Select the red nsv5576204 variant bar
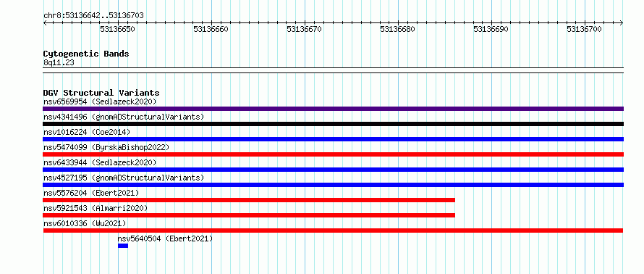The width and height of the screenshot is (644, 274). [249, 200]
